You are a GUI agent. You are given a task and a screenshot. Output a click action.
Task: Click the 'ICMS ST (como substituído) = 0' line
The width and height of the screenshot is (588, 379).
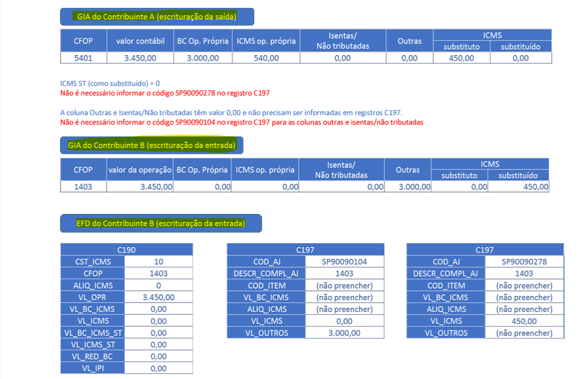pyautogui.click(x=110, y=84)
